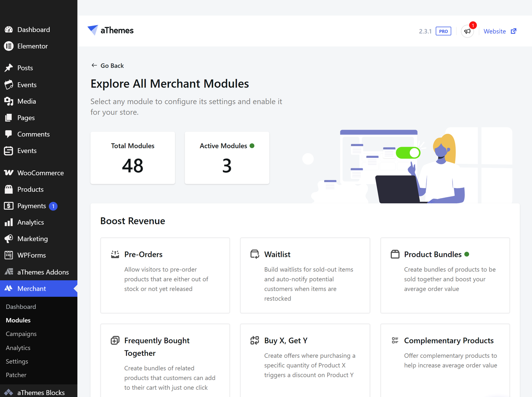The image size is (532, 397).
Task: Open the Events calendar menu item below Posts
Action: coord(27,85)
